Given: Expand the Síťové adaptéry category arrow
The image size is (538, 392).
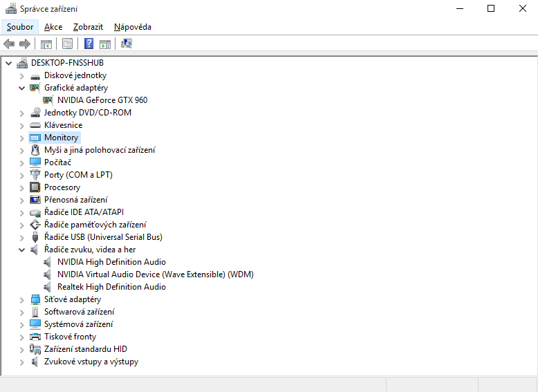Looking at the screenshot, I should pos(21,300).
